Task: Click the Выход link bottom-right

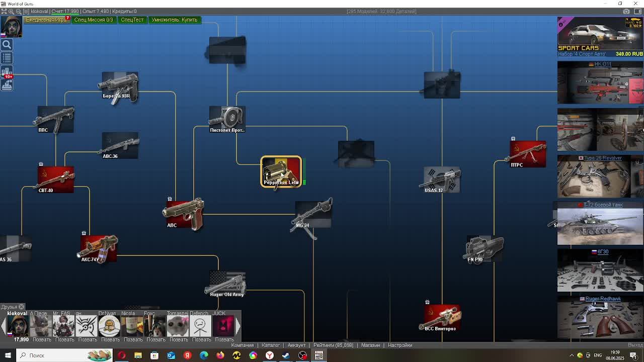Action: [x=635, y=345]
